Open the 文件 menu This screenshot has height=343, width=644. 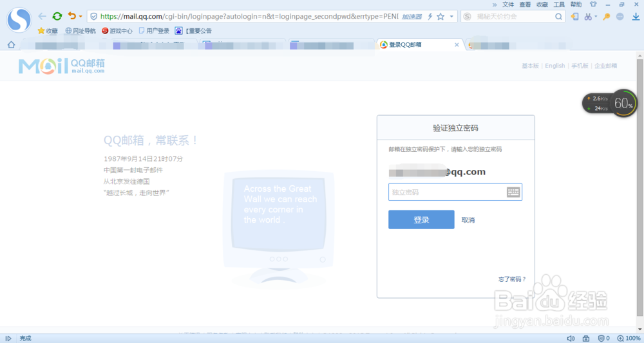click(x=508, y=5)
